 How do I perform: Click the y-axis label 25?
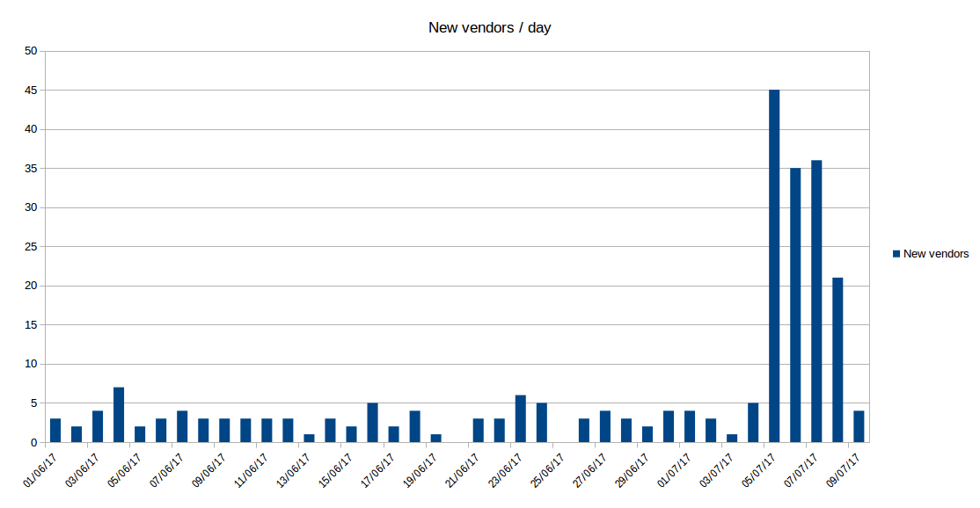[30, 247]
